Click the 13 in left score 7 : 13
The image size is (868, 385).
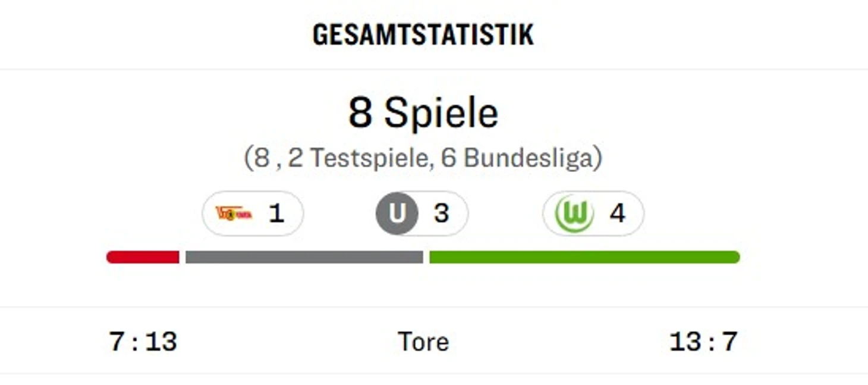(x=161, y=342)
